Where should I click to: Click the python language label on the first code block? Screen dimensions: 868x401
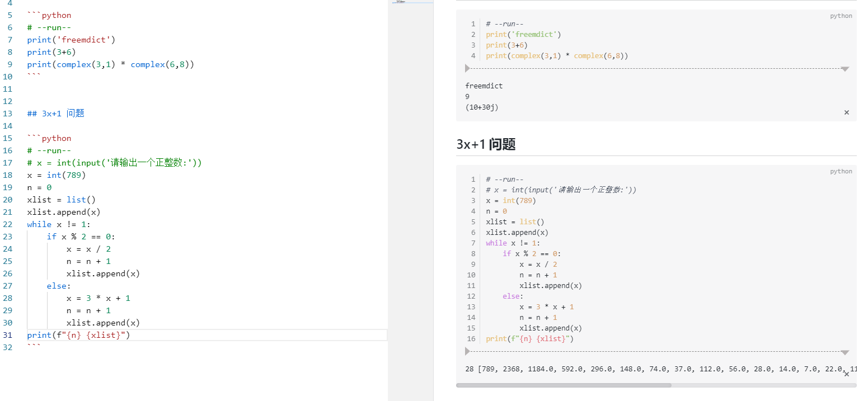coord(841,16)
